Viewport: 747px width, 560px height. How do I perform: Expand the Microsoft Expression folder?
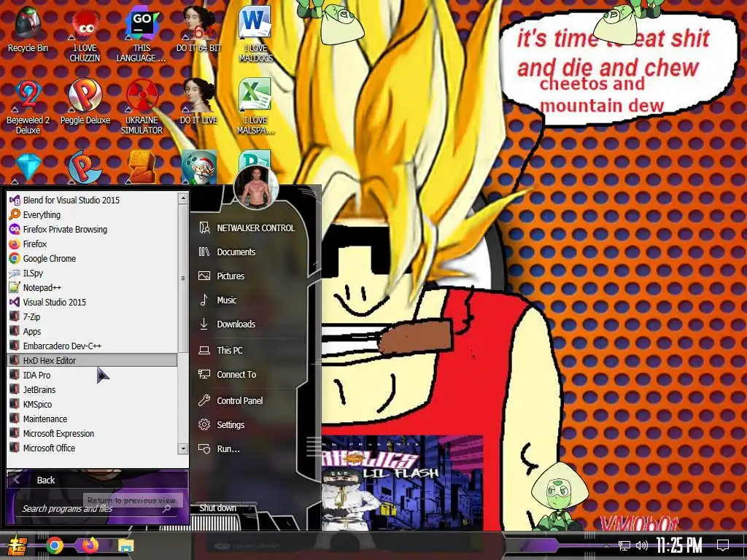click(93, 434)
